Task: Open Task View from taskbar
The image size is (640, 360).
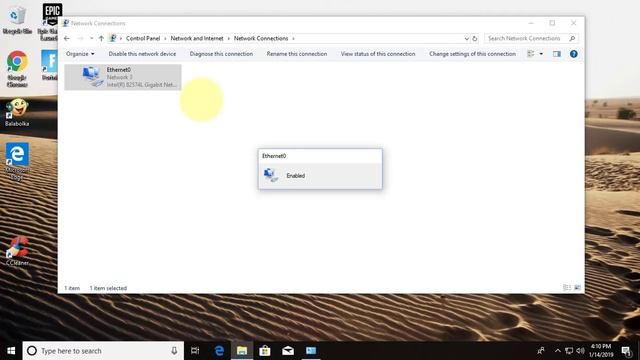Action: tap(195, 351)
